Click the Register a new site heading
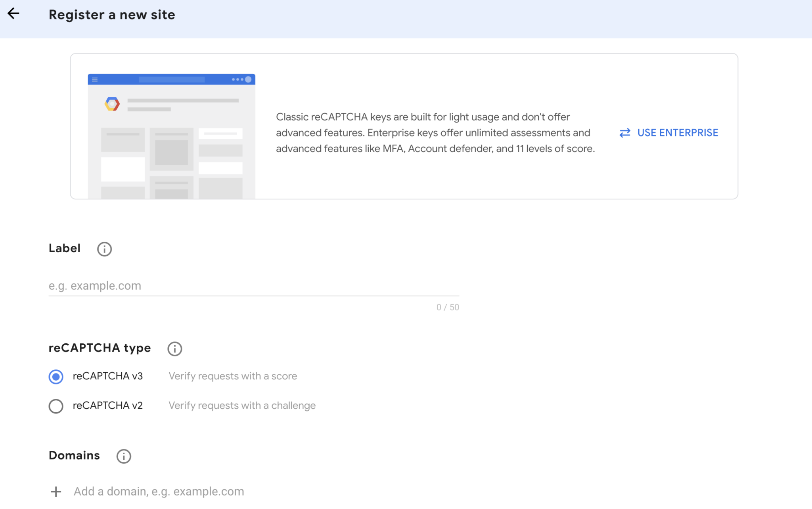 click(x=112, y=15)
